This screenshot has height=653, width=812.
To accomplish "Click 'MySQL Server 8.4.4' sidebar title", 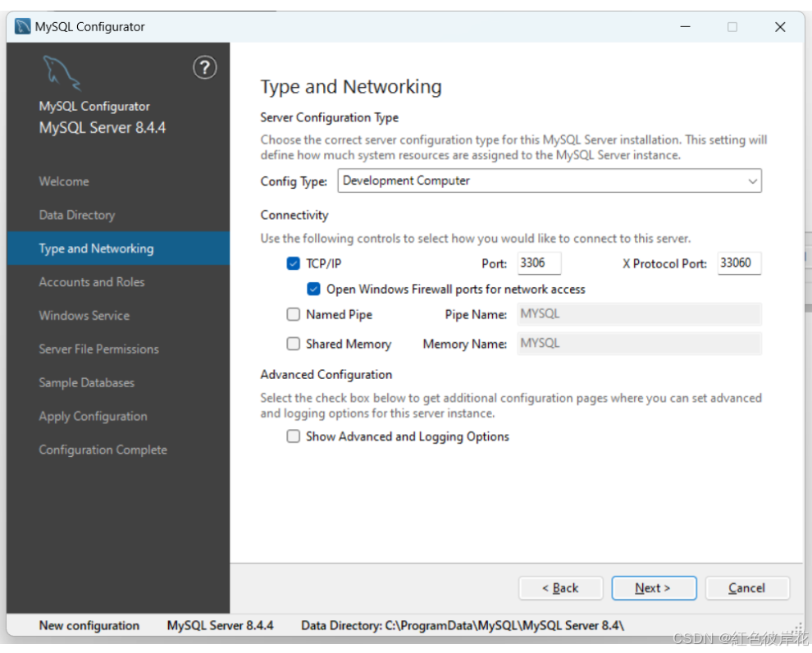I will tap(103, 128).
